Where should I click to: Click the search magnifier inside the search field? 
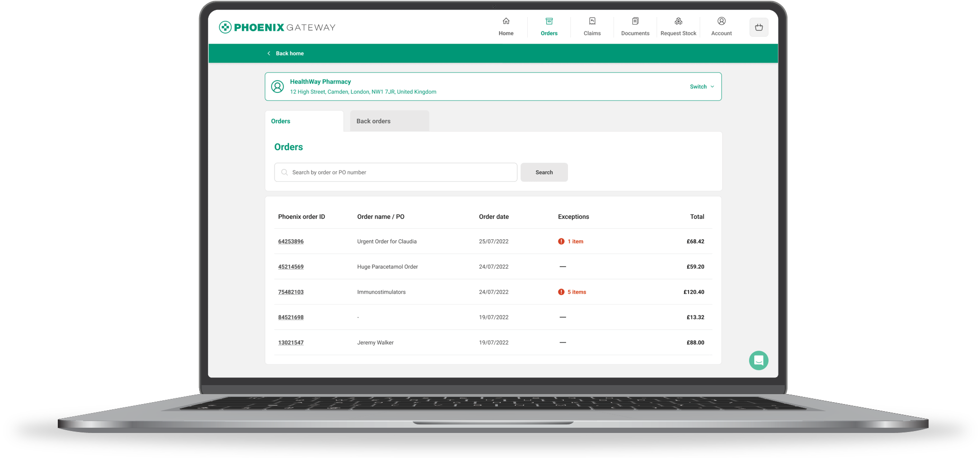[284, 172]
